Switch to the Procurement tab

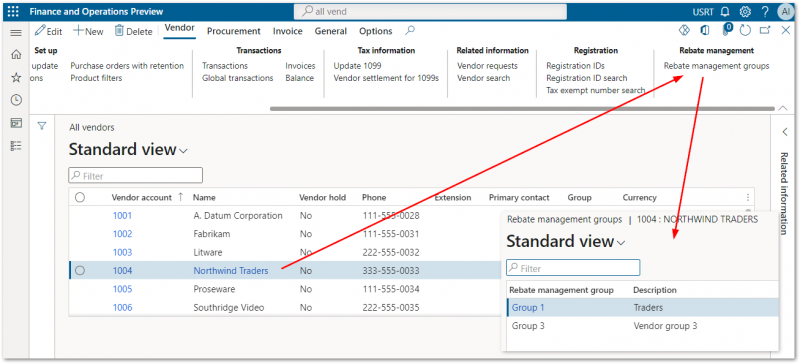coord(234,31)
